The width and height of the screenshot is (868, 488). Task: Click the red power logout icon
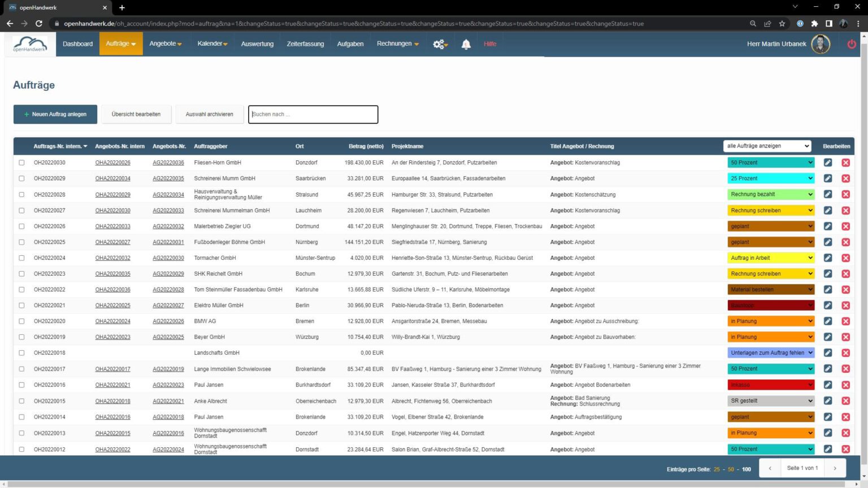[851, 44]
